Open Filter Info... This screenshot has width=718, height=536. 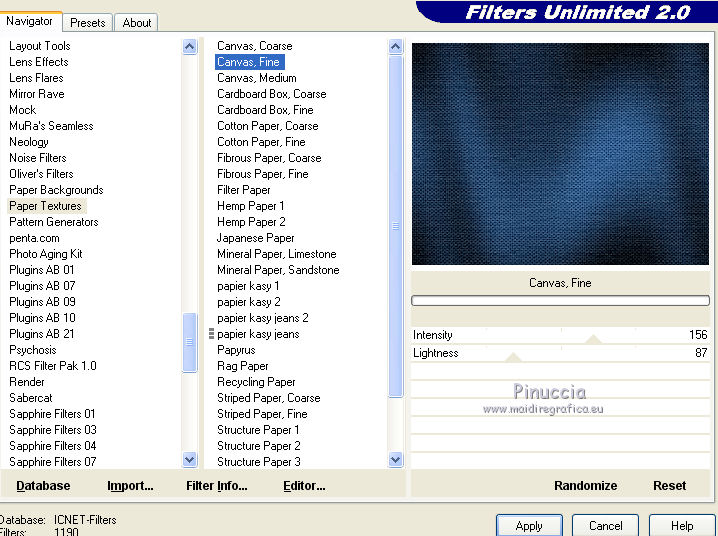click(x=217, y=486)
